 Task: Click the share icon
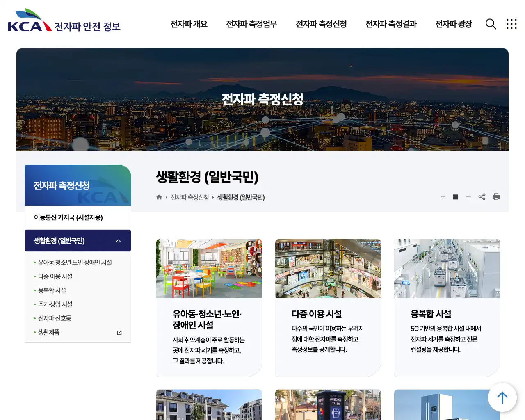coord(482,197)
